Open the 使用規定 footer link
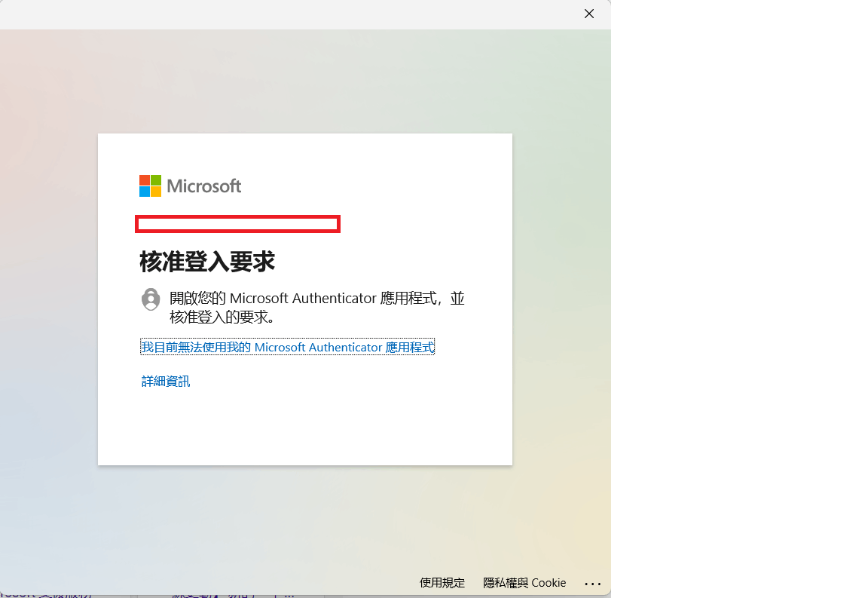Viewport: 868px width, 598px height. click(x=442, y=582)
